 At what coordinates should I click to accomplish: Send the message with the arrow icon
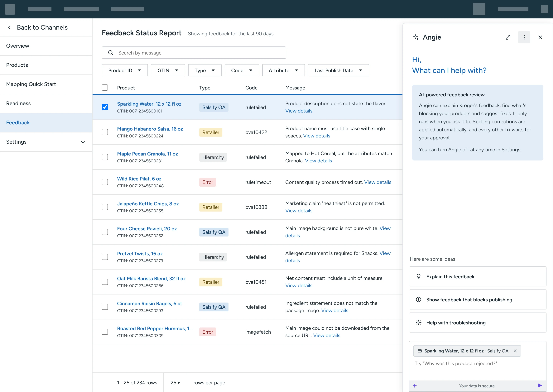coord(540,385)
